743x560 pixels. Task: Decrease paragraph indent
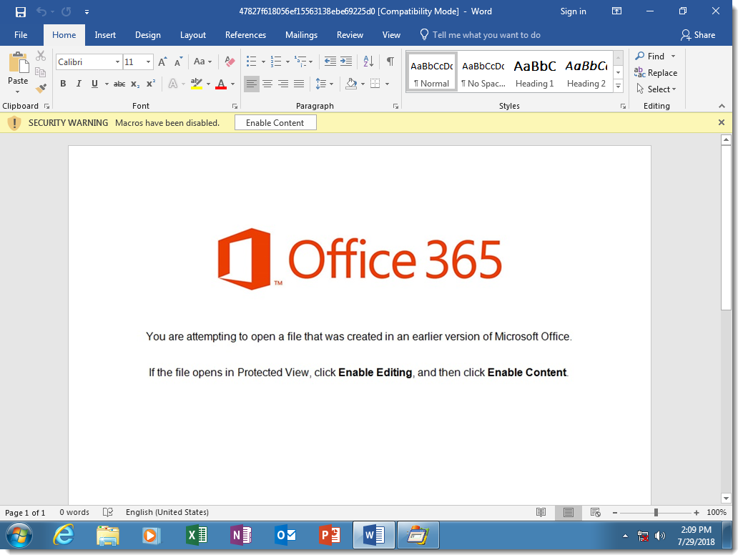point(330,61)
